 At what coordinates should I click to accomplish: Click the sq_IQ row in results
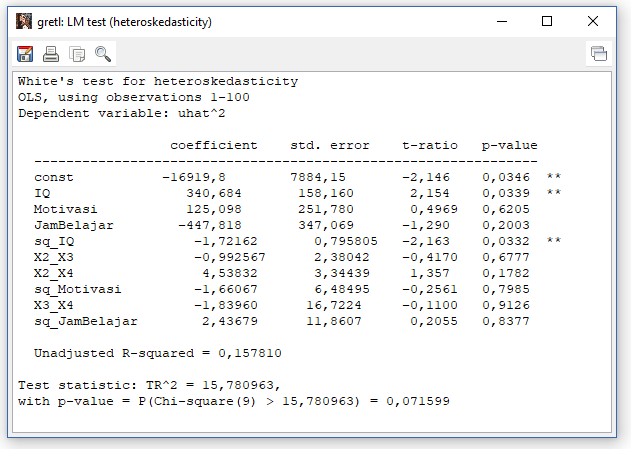click(x=53, y=241)
